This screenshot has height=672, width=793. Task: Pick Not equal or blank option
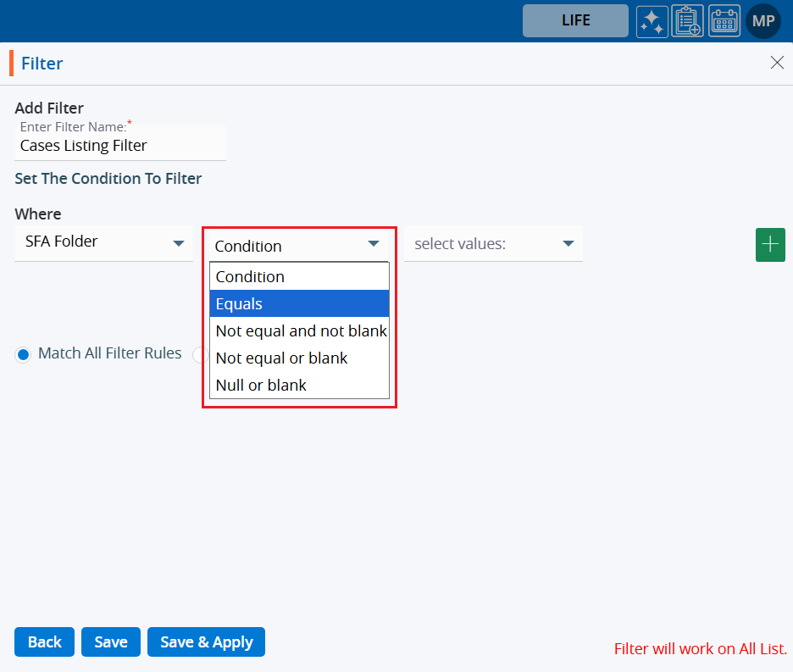pyautogui.click(x=299, y=358)
